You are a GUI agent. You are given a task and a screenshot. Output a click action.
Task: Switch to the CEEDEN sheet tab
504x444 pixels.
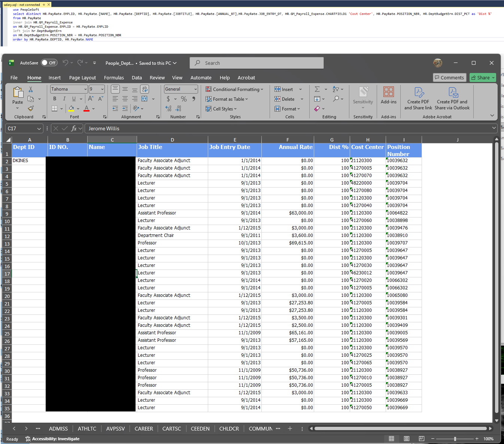pyautogui.click(x=200, y=429)
